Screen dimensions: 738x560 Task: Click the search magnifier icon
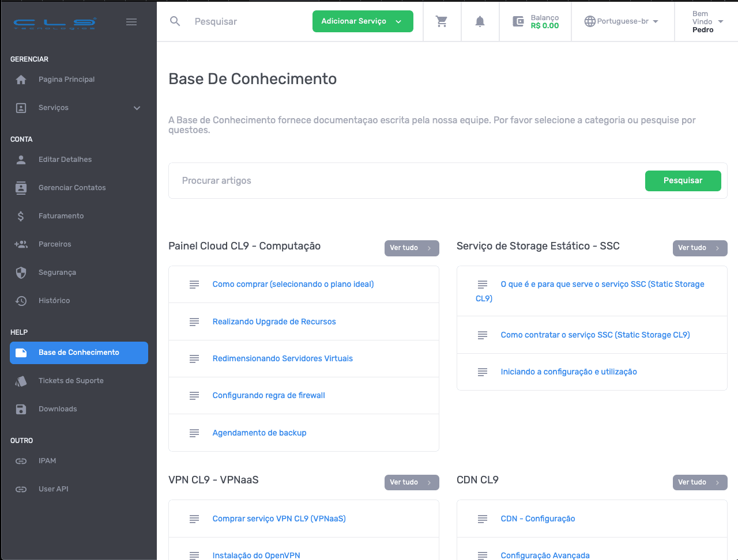tap(175, 21)
